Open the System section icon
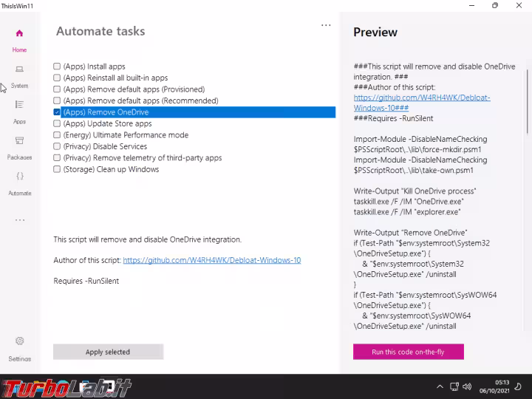Screen dimensions: 532x399 coord(19,69)
